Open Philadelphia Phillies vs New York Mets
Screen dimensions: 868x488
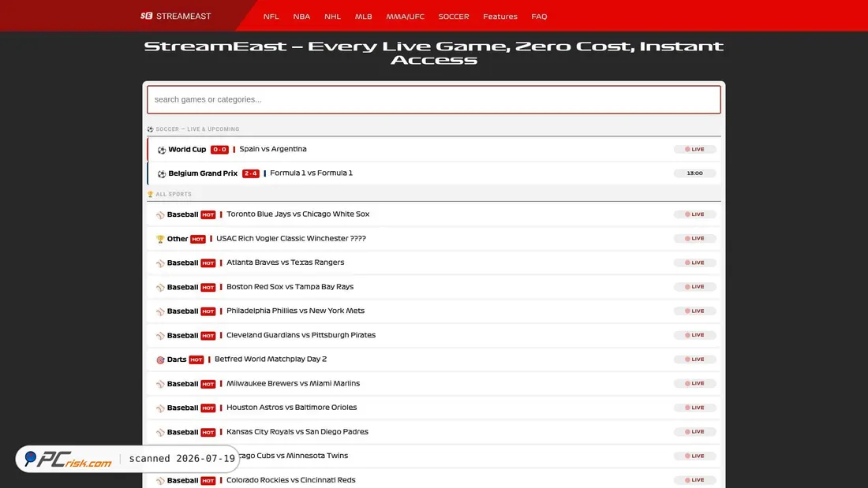tap(296, 311)
